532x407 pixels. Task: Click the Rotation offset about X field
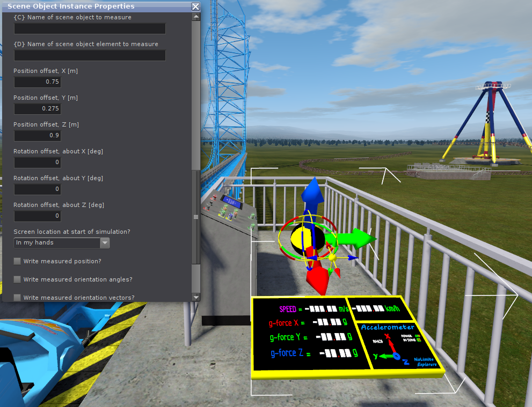38,162
